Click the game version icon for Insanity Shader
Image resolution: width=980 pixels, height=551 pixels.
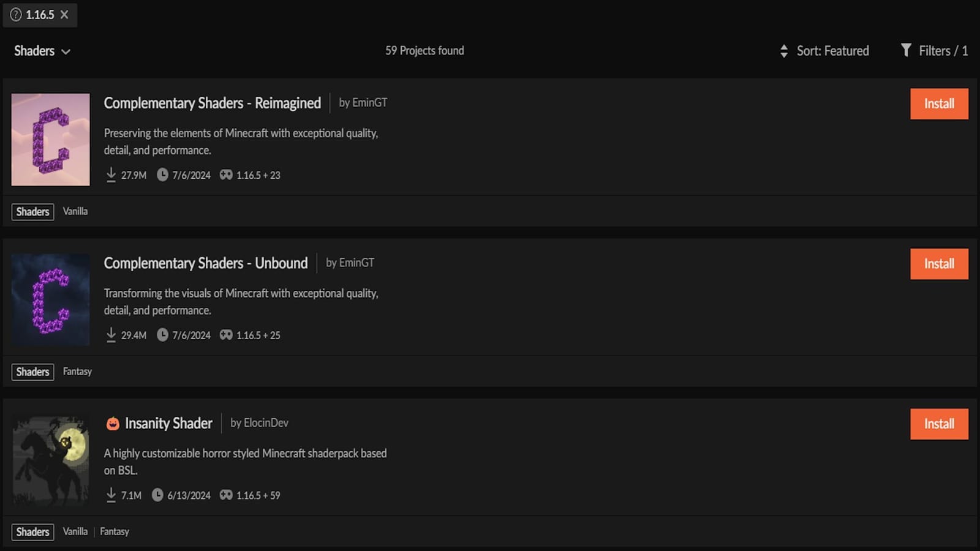(x=226, y=495)
